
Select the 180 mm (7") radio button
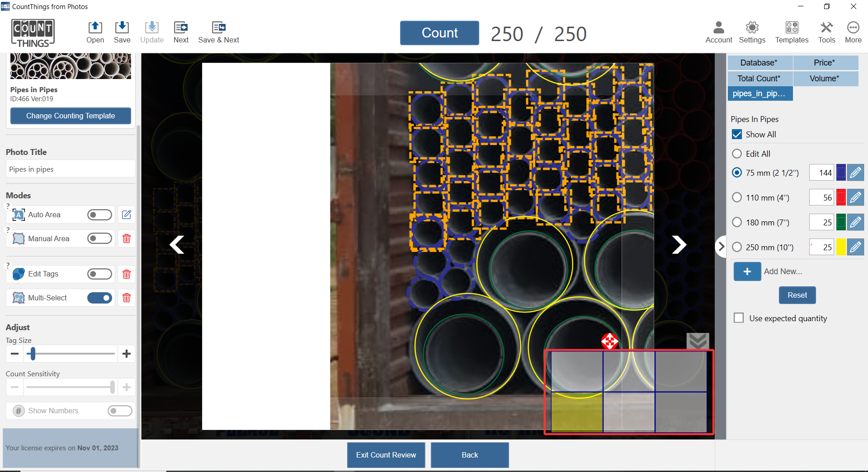click(737, 222)
